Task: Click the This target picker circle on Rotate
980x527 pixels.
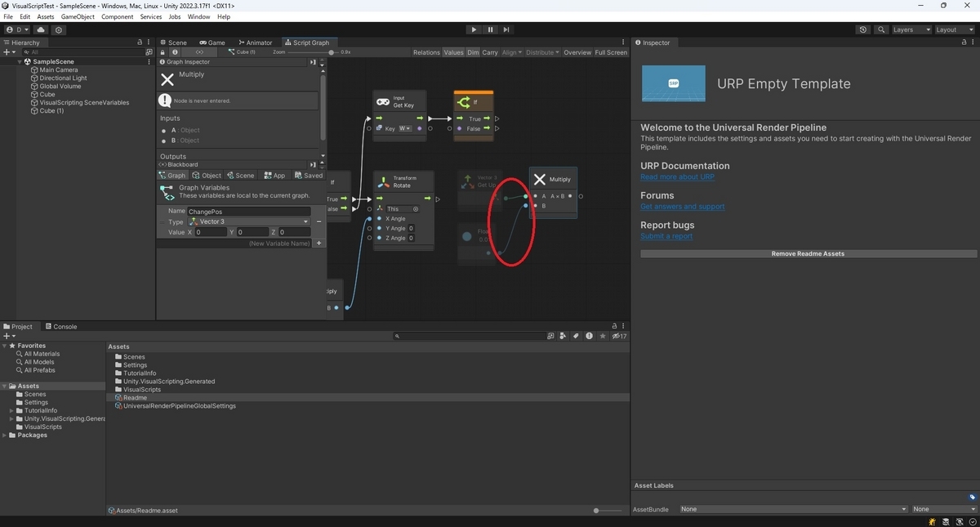Action: 416,209
